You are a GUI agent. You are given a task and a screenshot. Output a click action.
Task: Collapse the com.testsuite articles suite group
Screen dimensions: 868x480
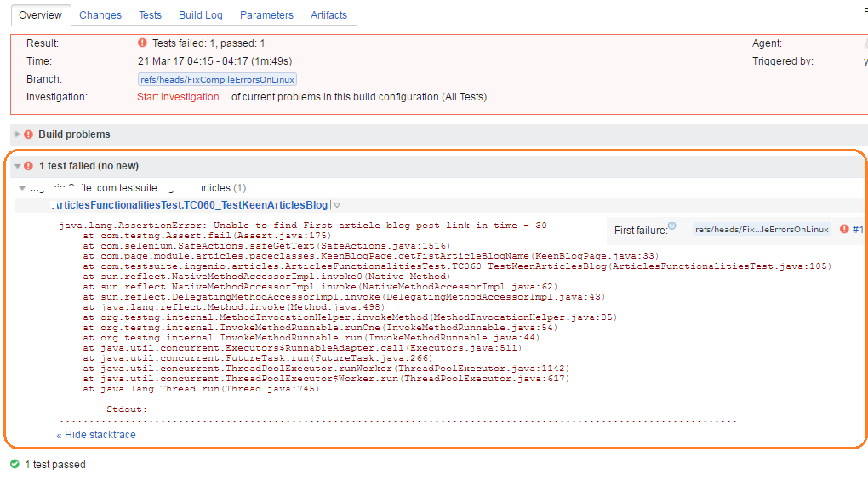pos(22,188)
